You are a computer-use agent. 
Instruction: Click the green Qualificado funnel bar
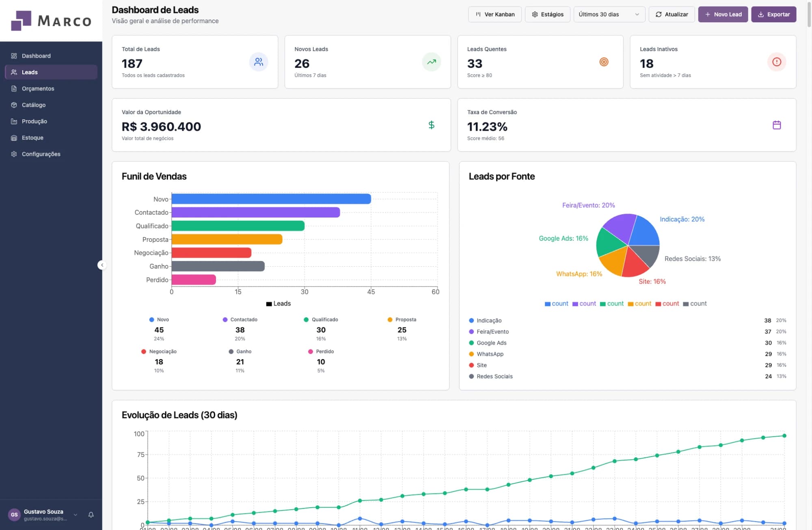click(x=238, y=226)
